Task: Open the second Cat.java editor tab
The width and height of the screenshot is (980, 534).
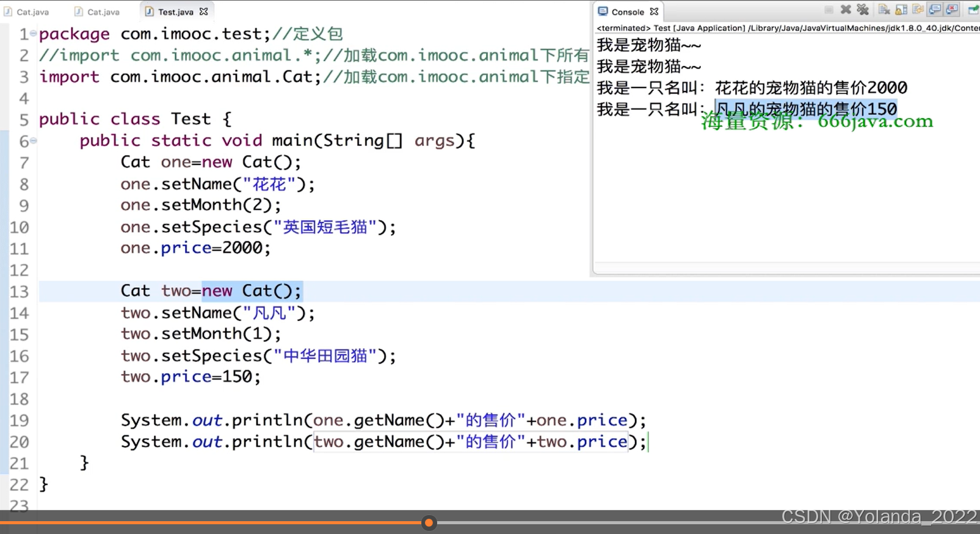Action: pos(97,12)
